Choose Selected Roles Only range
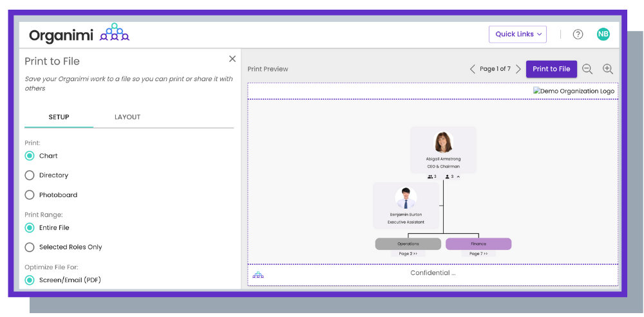This screenshot has height=317, width=644. 30,247
